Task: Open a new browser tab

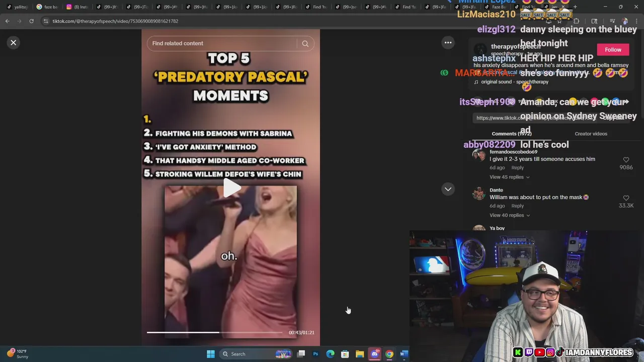Action: point(575,7)
